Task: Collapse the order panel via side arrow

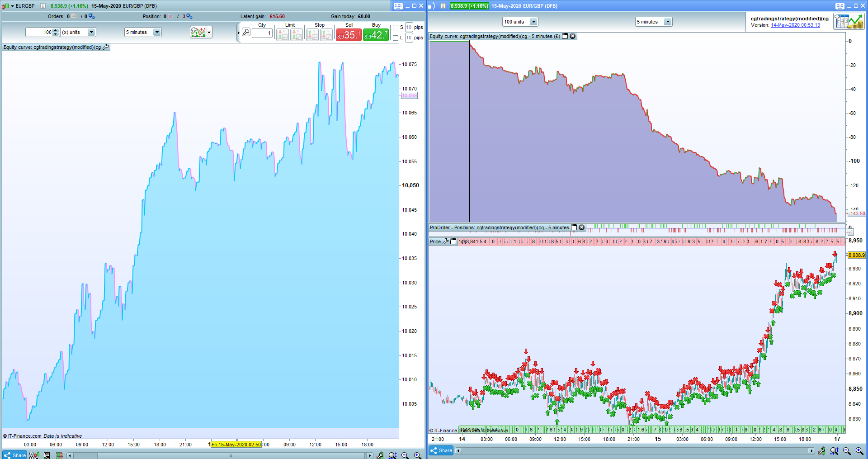Action: tap(238, 33)
